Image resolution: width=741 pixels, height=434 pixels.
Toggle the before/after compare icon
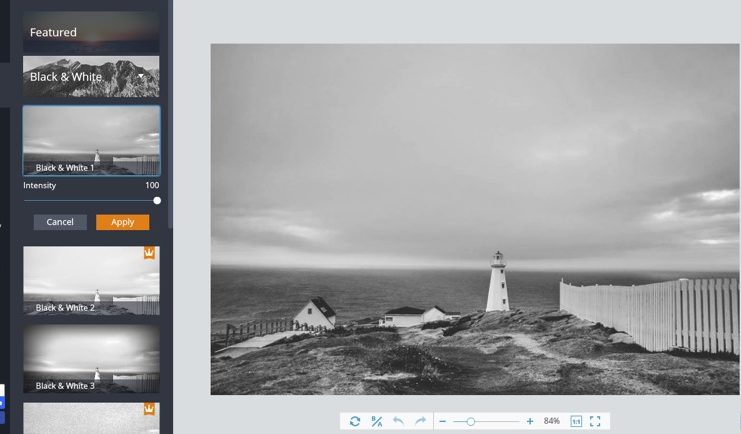(x=377, y=422)
